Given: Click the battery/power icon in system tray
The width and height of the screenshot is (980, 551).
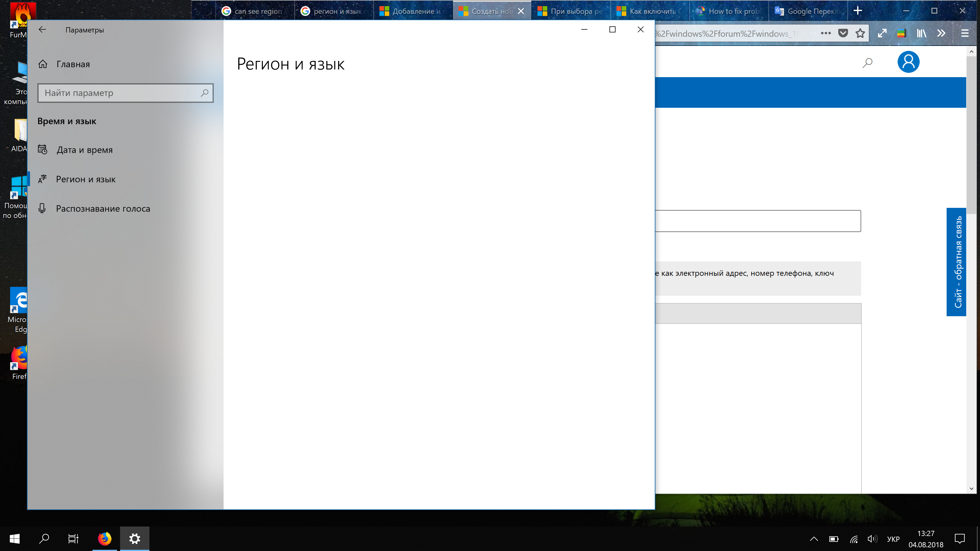Looking at the screenshot, I should click(833, 538).
